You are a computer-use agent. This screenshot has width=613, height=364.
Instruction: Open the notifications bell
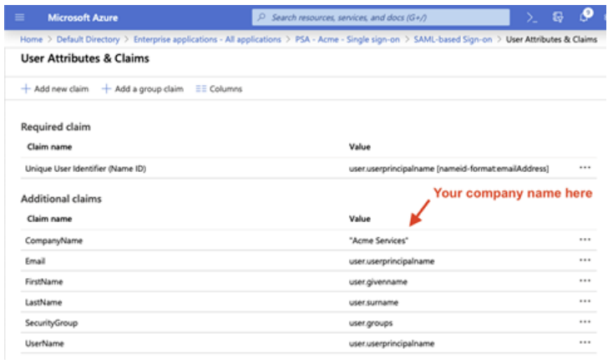585,16
